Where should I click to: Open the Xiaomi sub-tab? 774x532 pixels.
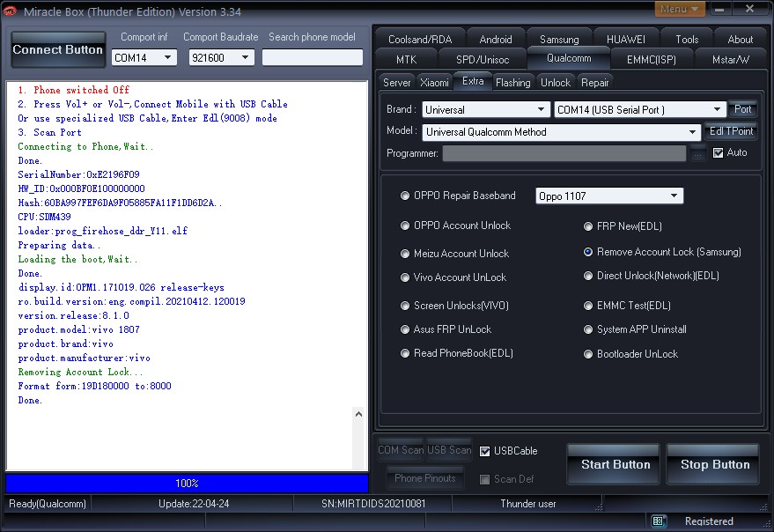pos(434,83)
